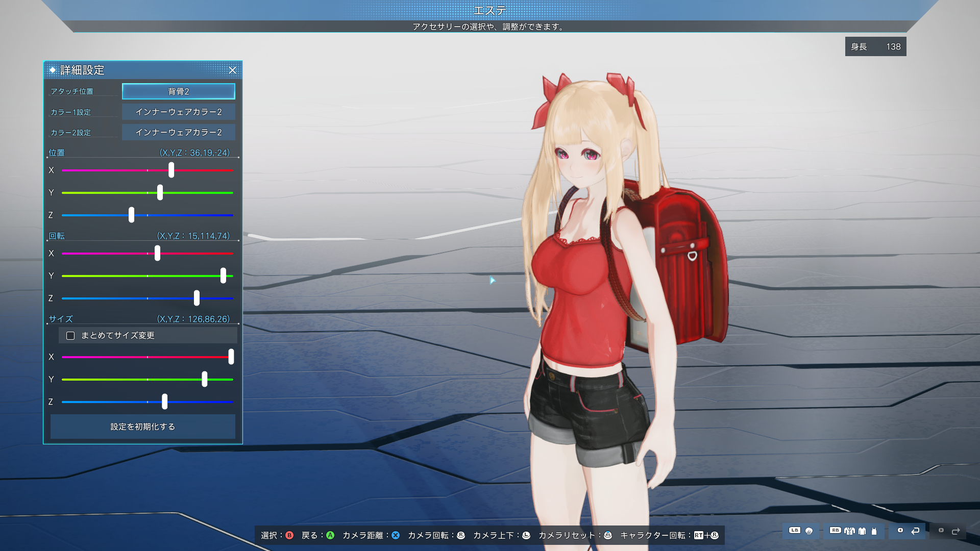Image resolution: width=980 pixels, height=551 pixels.
Task: Click the RB bumper icon
Action: point(836,530)
